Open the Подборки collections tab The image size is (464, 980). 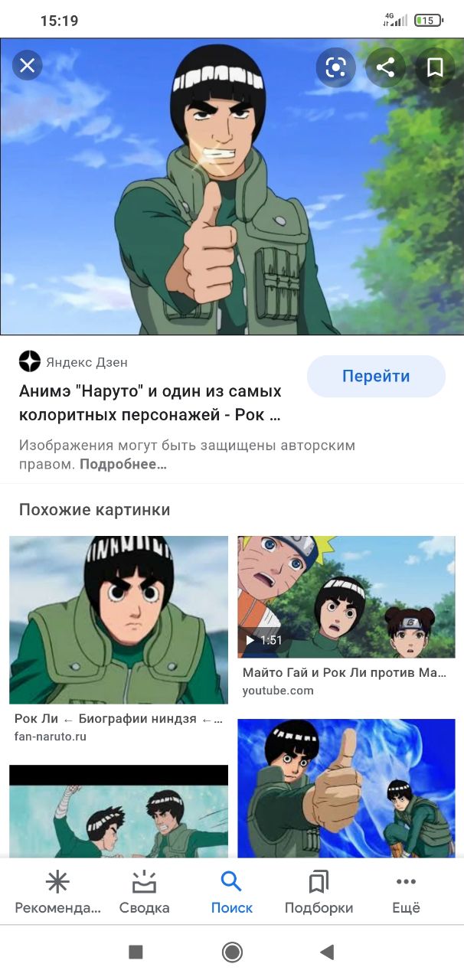click(x=319, y=893)
